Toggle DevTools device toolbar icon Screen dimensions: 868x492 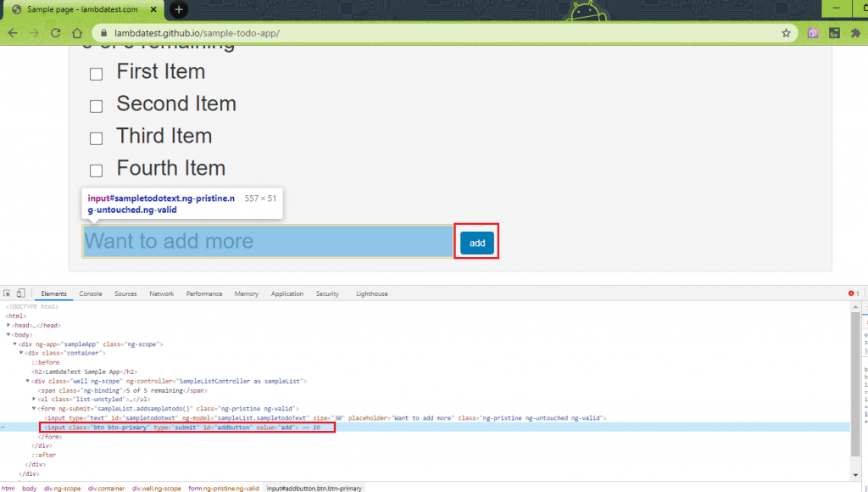pos(20,294)
